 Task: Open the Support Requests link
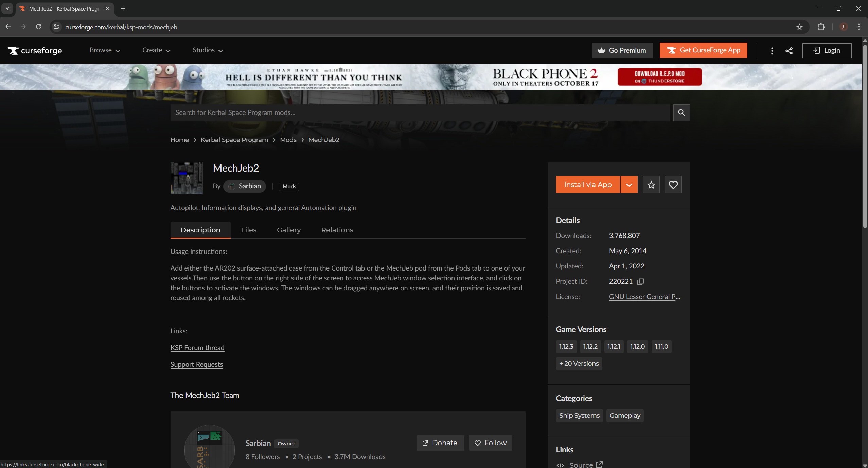click(197, 364)
